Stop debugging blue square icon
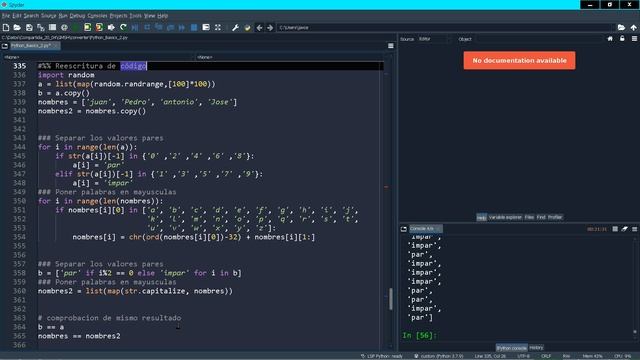Viewport: 640px width, 360px height. (194, 27)
